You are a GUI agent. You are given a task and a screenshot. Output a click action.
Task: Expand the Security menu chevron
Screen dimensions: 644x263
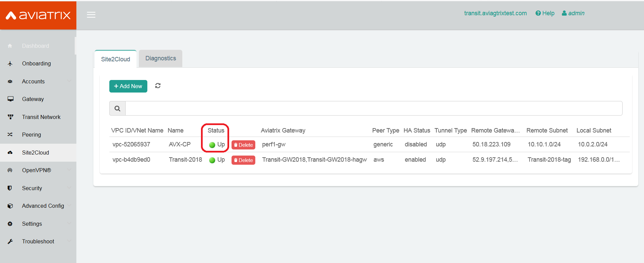coord(69,188)
